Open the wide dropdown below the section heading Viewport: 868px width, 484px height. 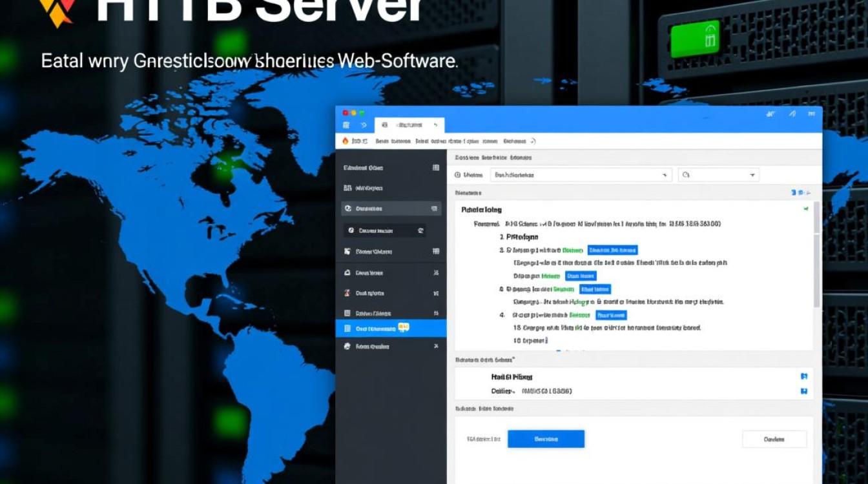point(581,175)
